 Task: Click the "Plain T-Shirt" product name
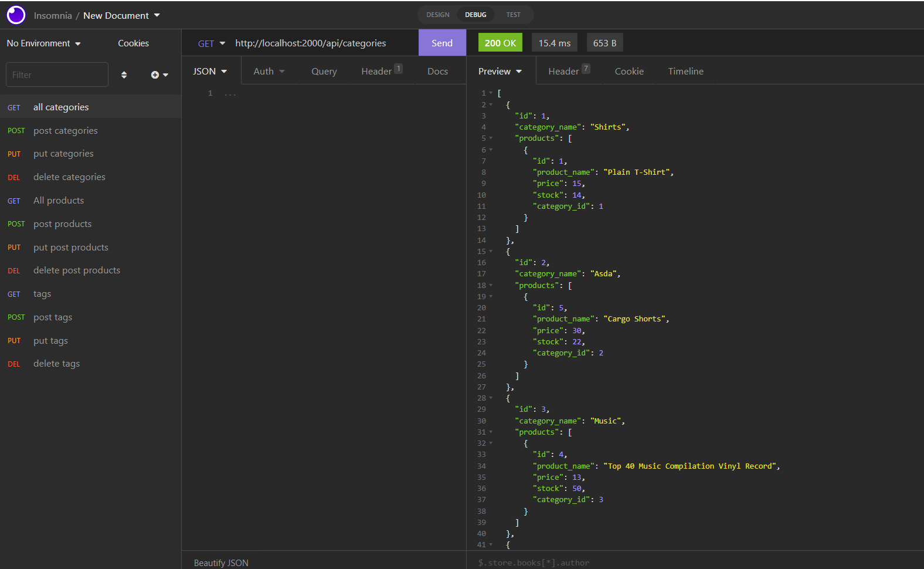tap(637, 172)
